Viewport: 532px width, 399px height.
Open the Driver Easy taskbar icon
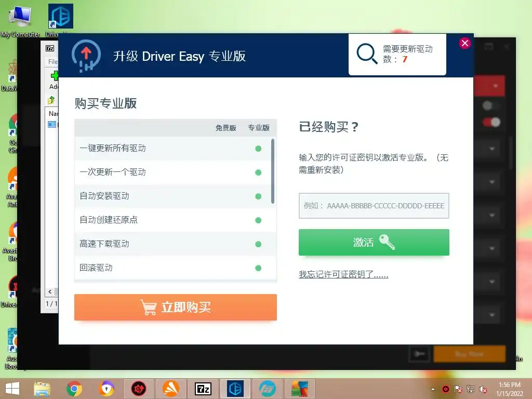click(235, 389)
